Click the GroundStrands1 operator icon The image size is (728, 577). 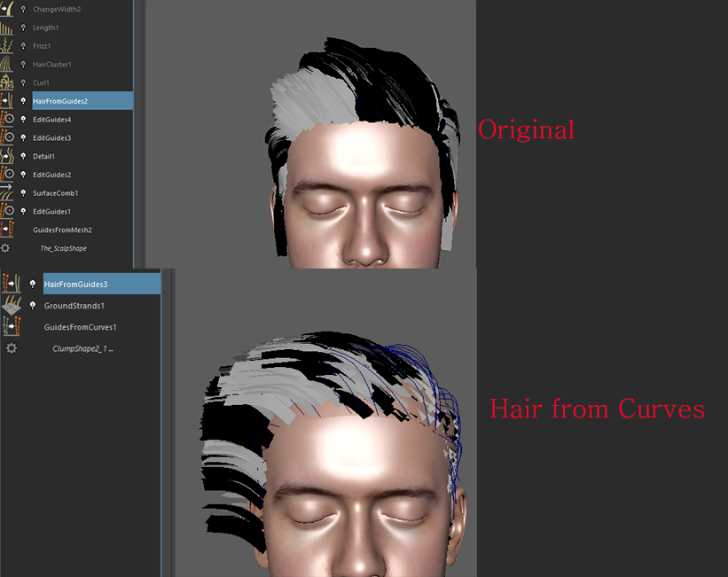click(11, 306)
